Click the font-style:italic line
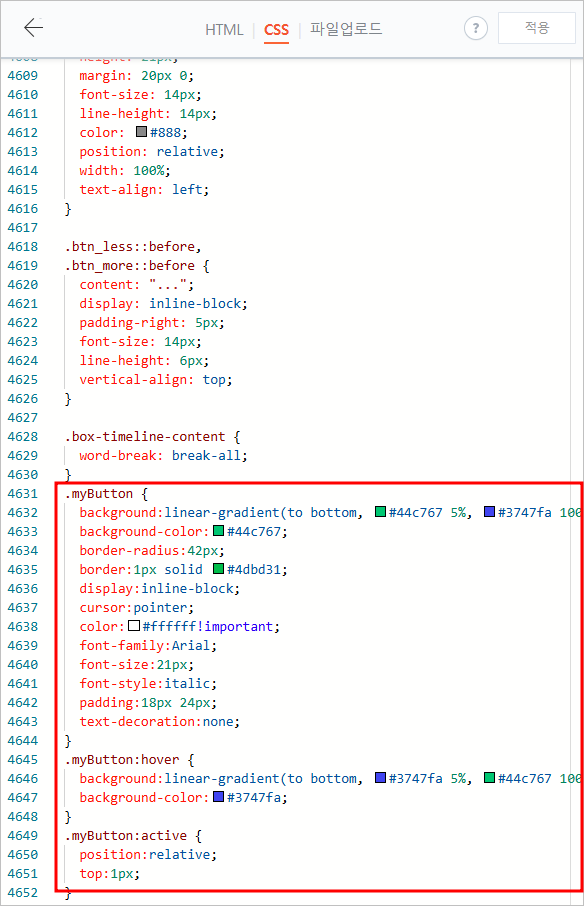 point(148,684)
